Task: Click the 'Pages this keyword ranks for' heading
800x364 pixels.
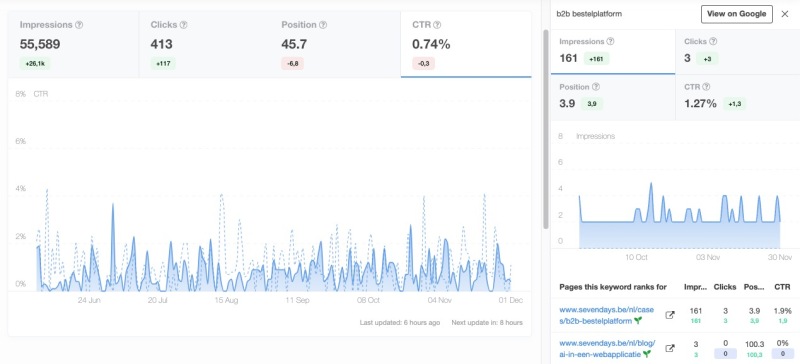Action: (613, 287)
